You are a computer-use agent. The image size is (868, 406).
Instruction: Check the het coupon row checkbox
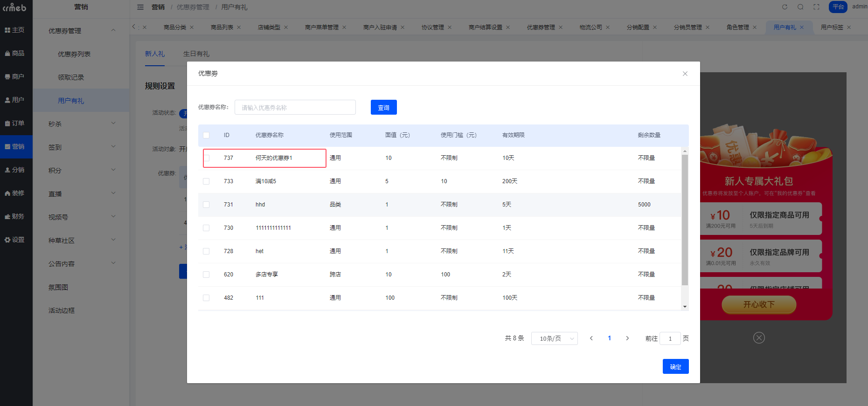click(x=206, y=251)
